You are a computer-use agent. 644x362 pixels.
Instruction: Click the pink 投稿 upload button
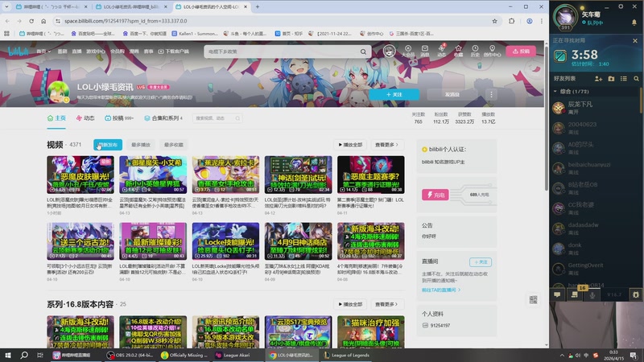[x=521, y=51]
